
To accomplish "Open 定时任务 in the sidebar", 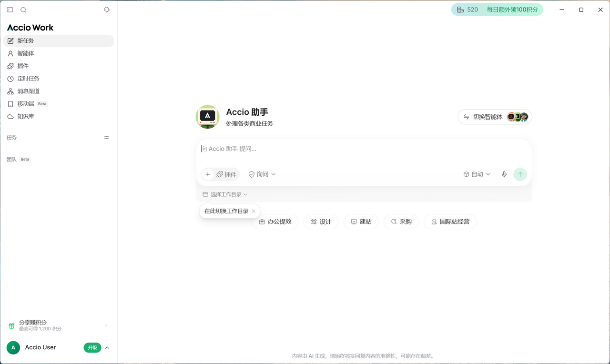I will click(x=59, y=79).
